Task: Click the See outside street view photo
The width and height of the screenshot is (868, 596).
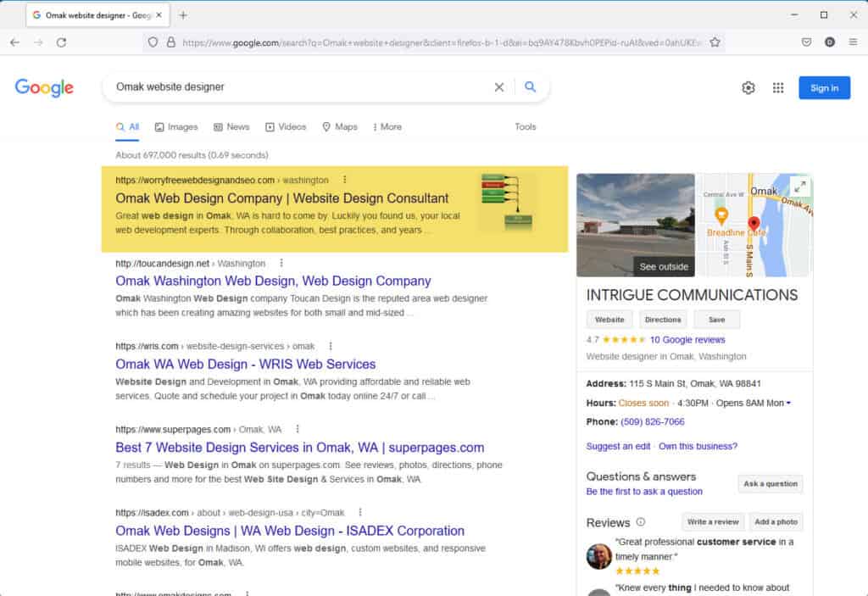Action: coord(635,225)
